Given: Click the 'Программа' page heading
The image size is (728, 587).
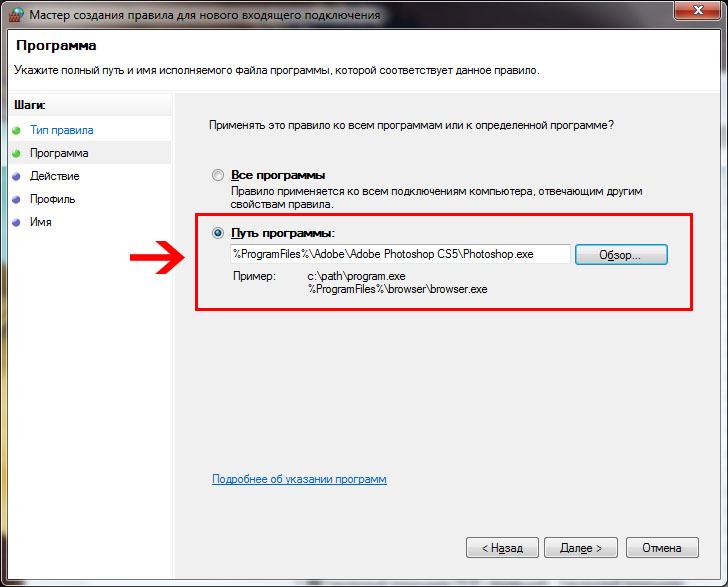Looking at the screenshot, I should (x=56, y=46).
